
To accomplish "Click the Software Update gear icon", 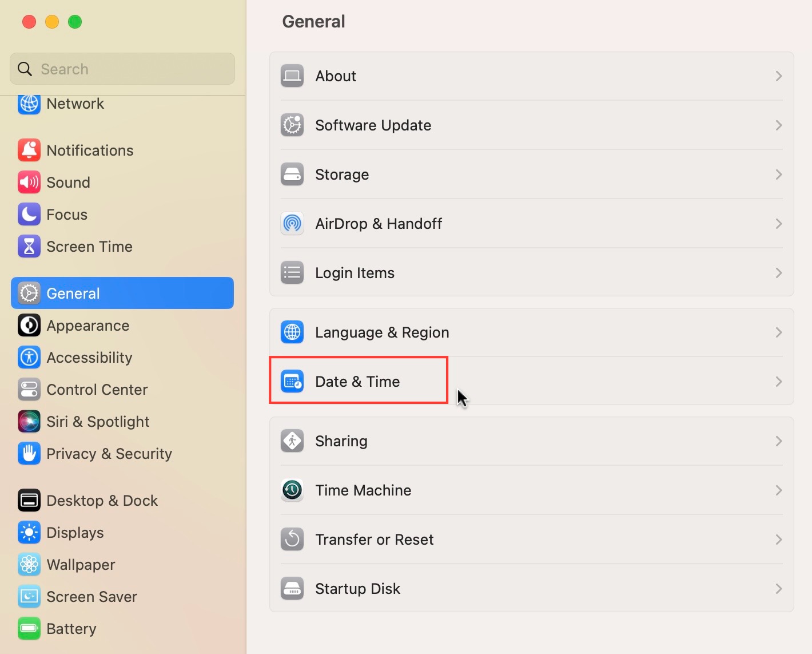I will [x=292, y=125].
